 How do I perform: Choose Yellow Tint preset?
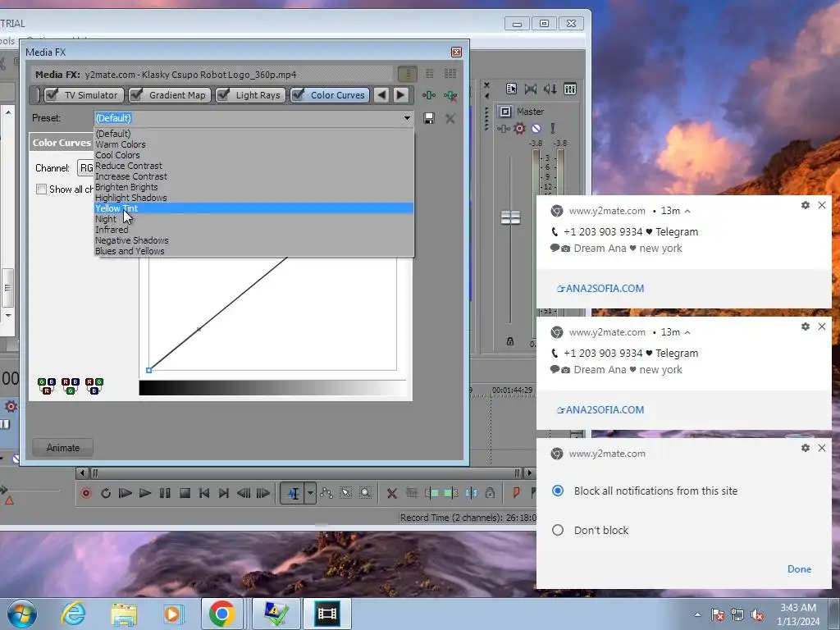pyautogui.click(x=254, y=208)
